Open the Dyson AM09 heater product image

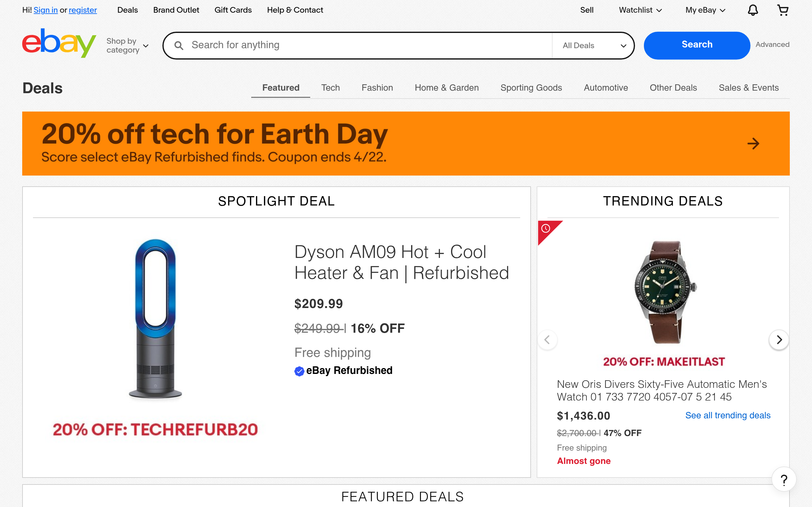155,318
